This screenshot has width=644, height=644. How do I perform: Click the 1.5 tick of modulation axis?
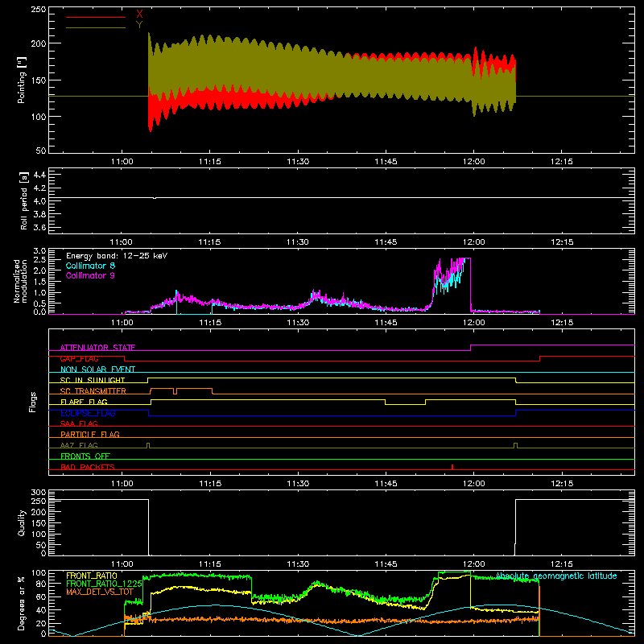click(x=39, y=282)
